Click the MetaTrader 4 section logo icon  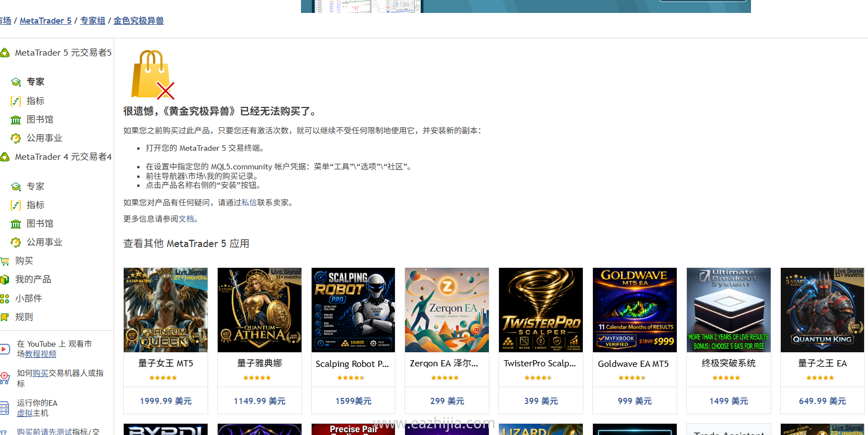point(5,157)
